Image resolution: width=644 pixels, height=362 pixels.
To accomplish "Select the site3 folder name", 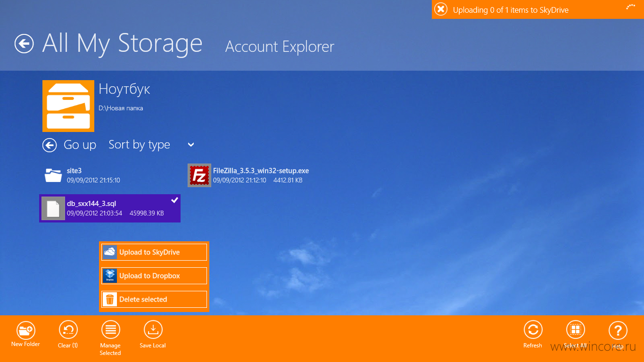I will click(x=74, y=171).
